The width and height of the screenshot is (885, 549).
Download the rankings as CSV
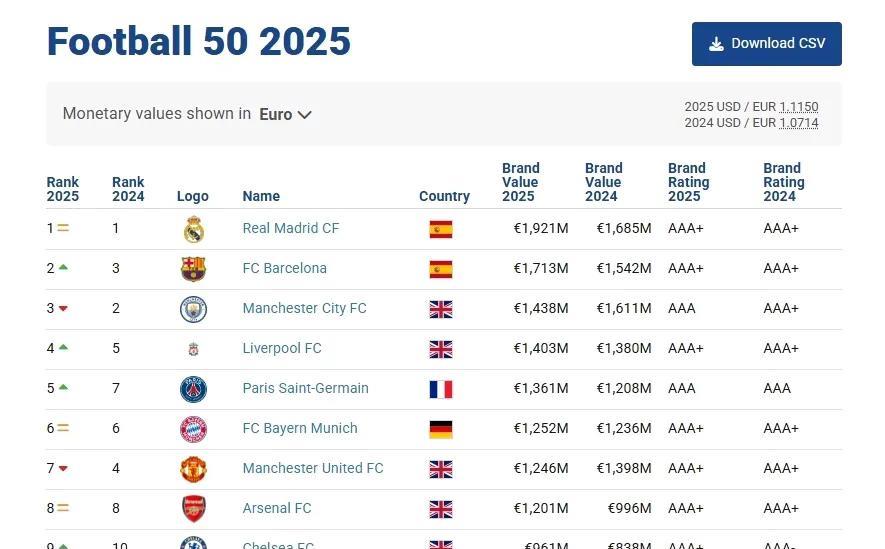click(766, 44)
